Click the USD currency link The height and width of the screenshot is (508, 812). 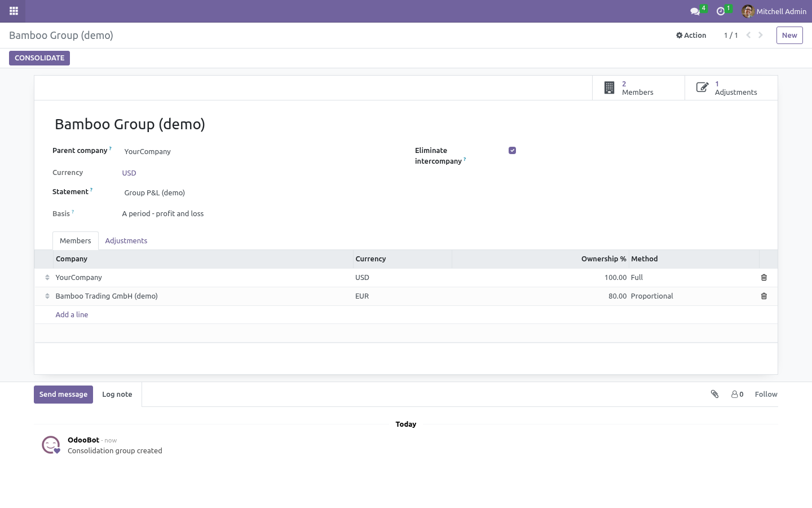point(129,173)
